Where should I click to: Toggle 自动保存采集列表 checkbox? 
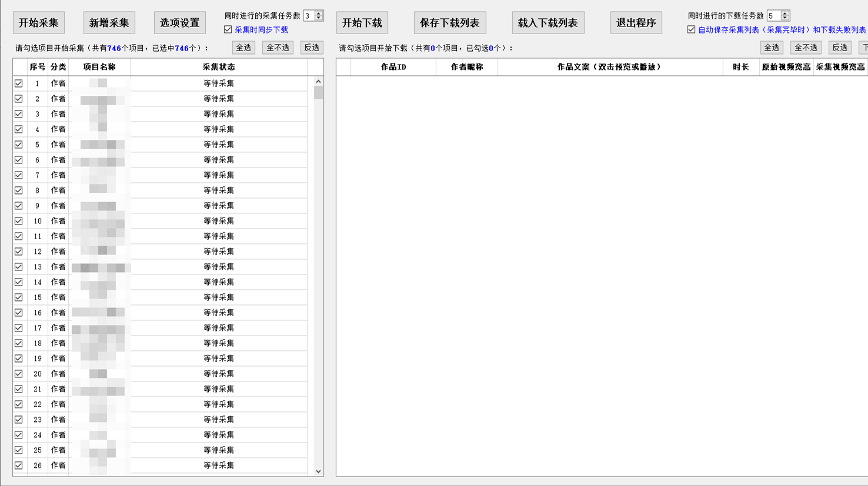(x=692, y=29)
